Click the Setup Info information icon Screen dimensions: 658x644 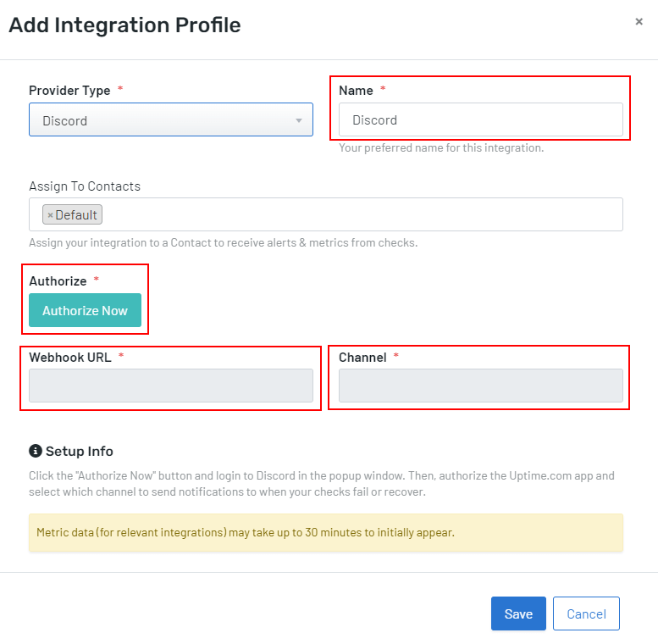36,451
